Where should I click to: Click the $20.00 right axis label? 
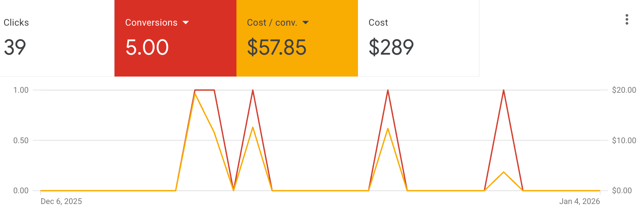(624, 90)
